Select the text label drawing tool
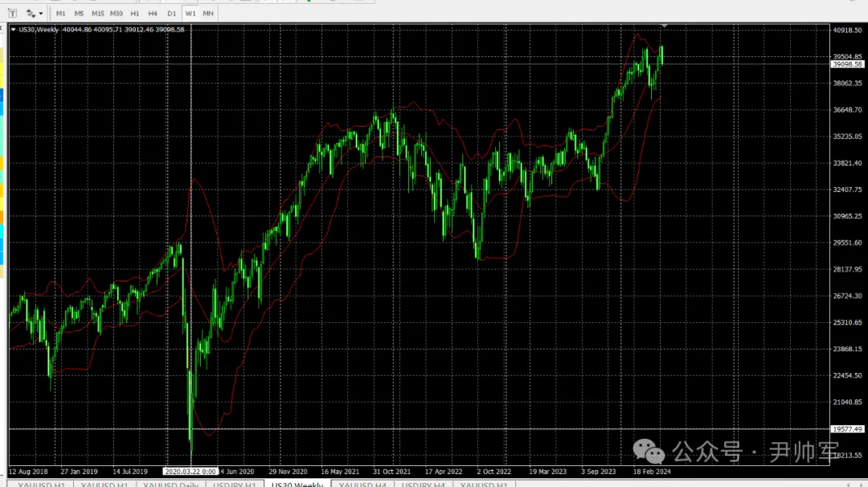This screenshot has height=487, width=868. (x=12, y=14)
